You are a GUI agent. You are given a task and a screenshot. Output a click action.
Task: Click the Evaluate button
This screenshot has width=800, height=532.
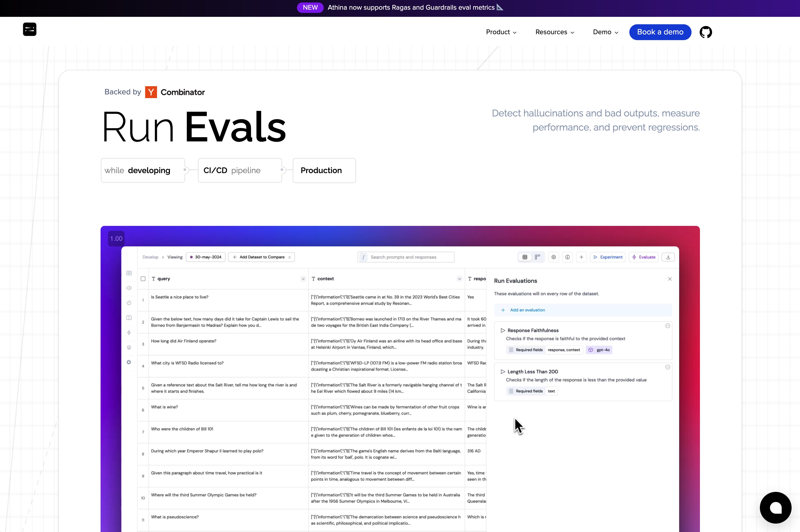coord(644,257)
